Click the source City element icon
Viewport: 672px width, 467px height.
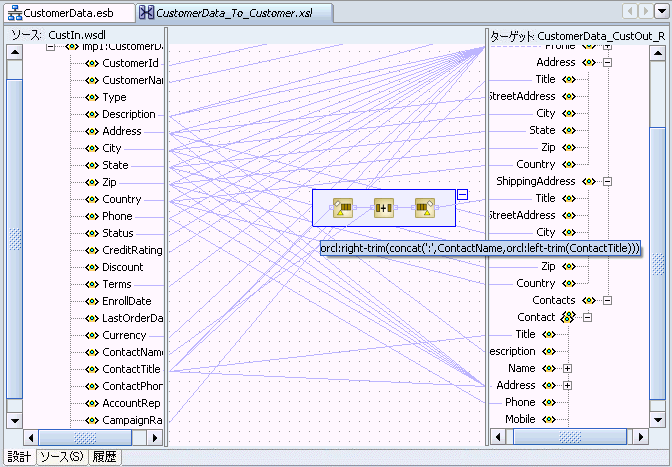pos(92,148)
